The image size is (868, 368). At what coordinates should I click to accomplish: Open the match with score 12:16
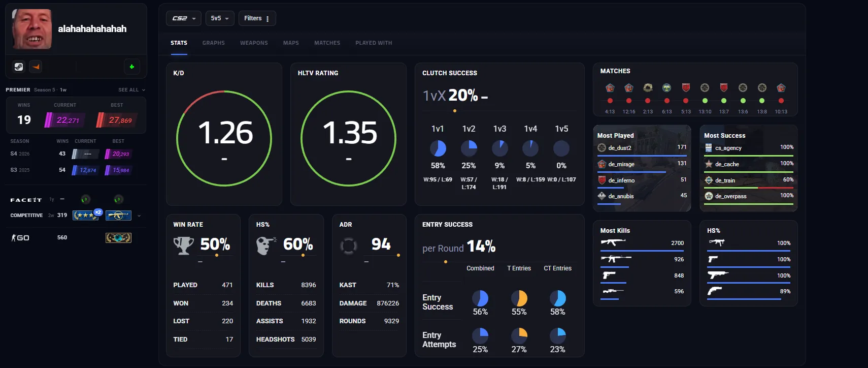click(x=629, y=99)
